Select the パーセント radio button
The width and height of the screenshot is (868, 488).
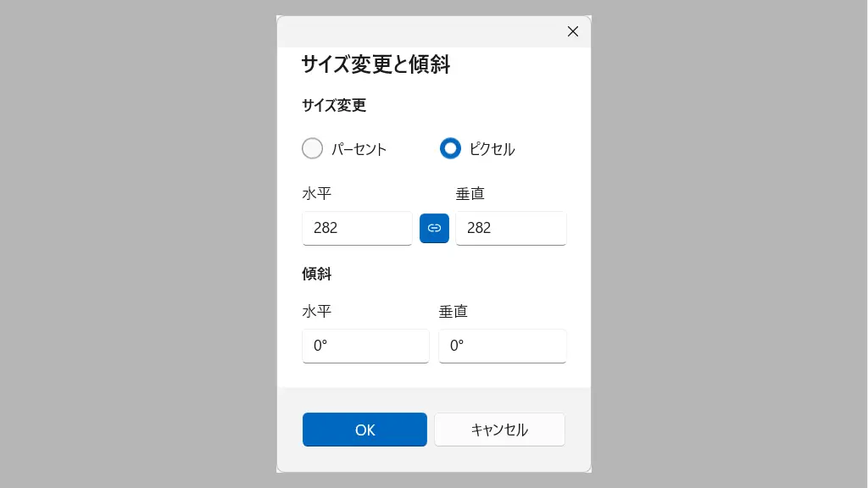313,148
